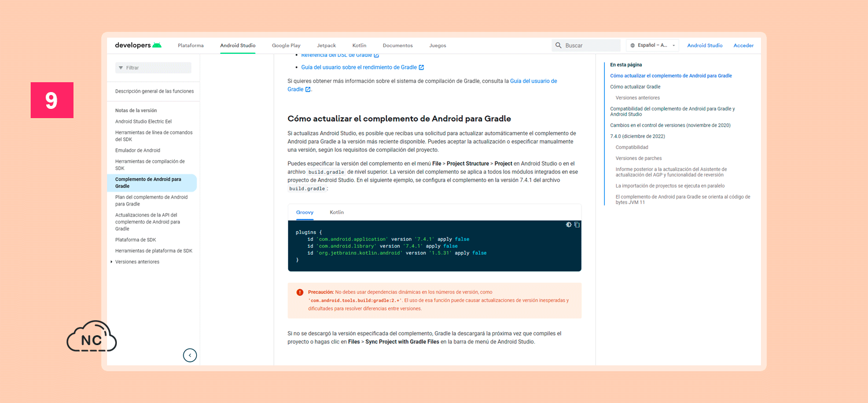Select Android Studio Electric Eel in sidebar
Viewport: 868px width, 403px height.
pyautogui.click(x=144, y=122)
